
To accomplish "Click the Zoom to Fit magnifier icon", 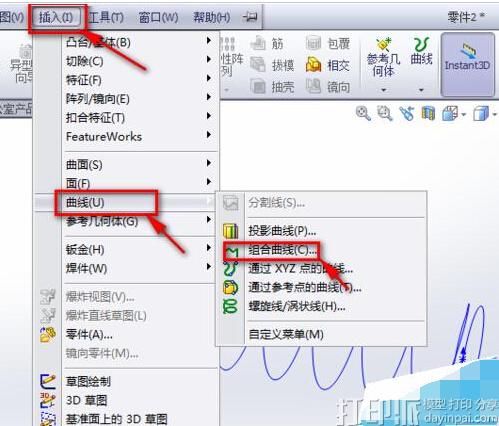I will [363, 113].
